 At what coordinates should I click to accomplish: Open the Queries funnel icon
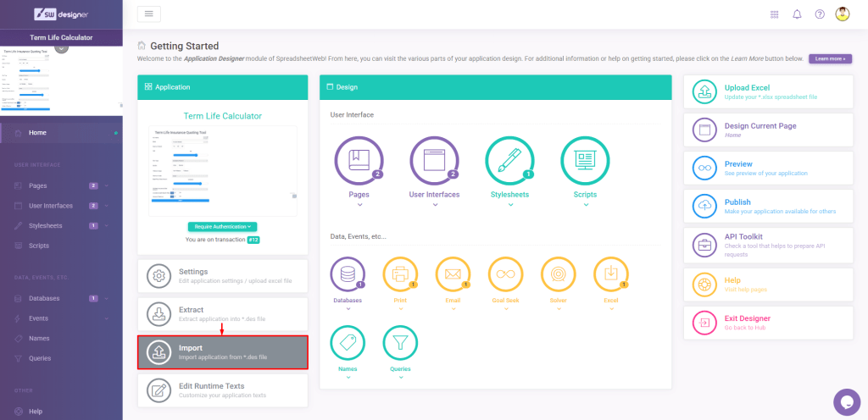[x=400, y=343]
